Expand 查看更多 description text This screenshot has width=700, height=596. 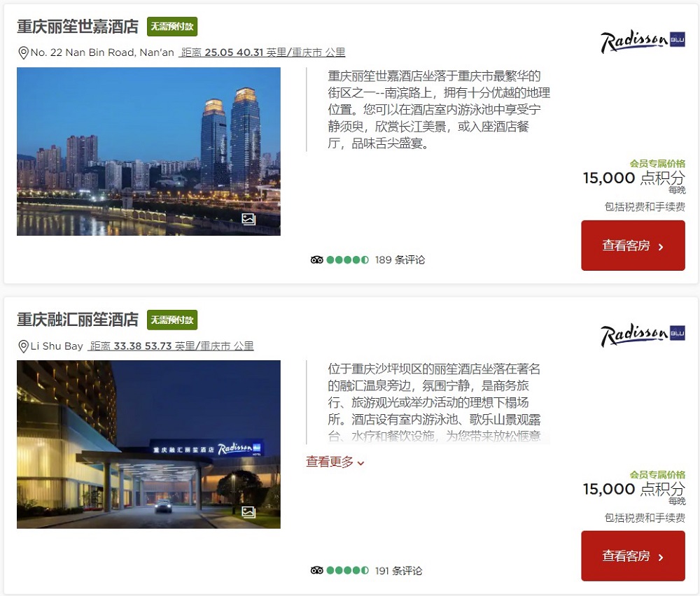(335, 462)
